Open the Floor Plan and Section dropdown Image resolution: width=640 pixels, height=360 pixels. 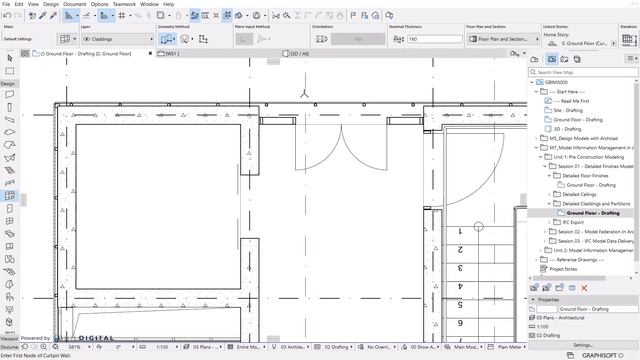point(503,39)
